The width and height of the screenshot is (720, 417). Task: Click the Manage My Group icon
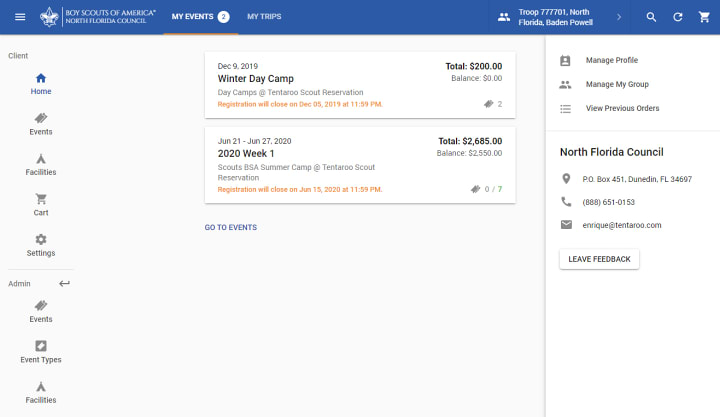[565, 85]
